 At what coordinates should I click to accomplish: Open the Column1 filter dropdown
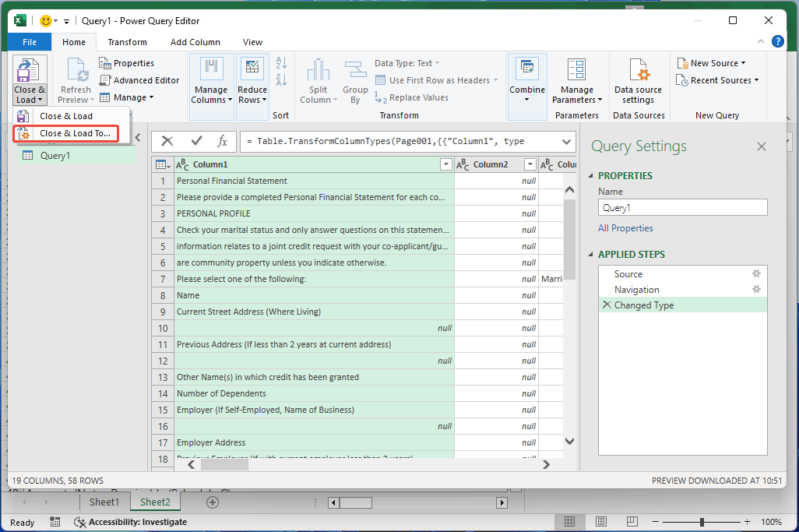pos(445,164)
